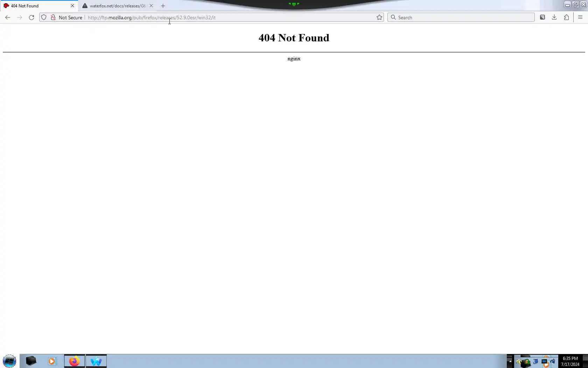Open the Extensions puzzle icon
588x368 pixels.
[x=566, y=18]
